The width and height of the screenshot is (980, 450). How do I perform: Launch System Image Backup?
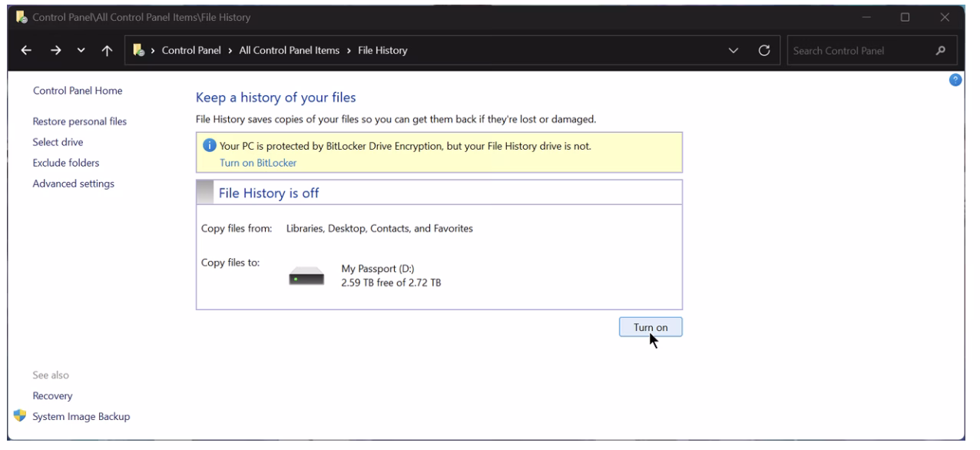click(81, 416)
